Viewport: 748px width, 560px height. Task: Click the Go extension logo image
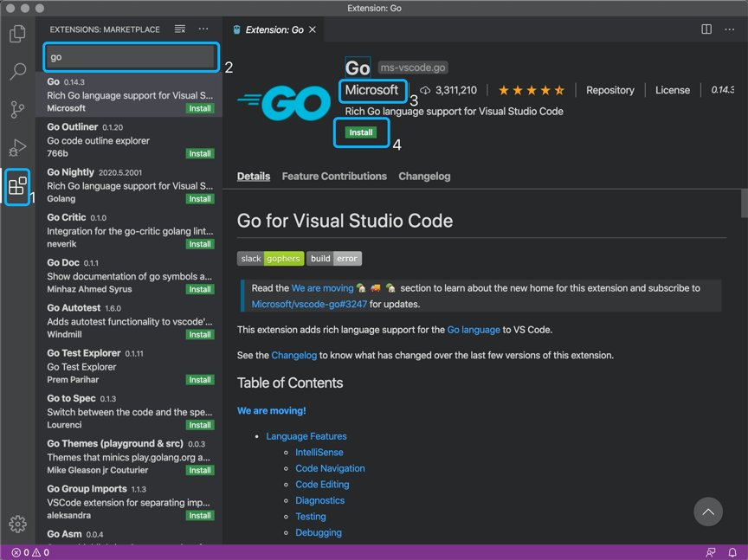coord(284,102)
